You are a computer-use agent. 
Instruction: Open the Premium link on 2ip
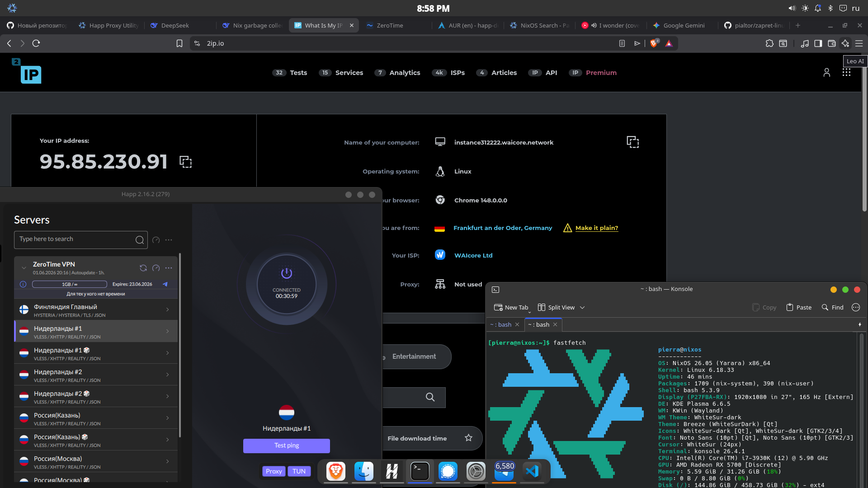pos(593,73)
